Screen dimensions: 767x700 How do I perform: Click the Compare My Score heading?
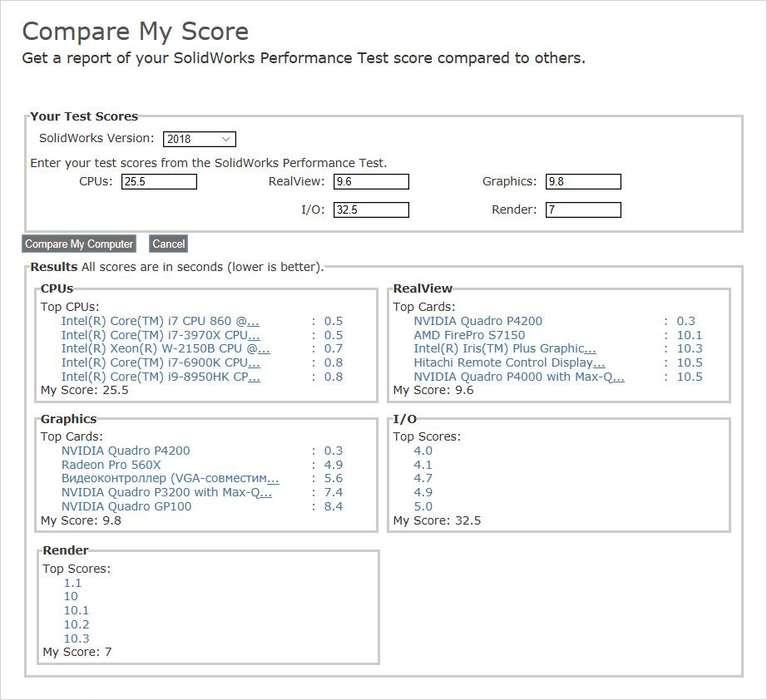click(136, 32)
